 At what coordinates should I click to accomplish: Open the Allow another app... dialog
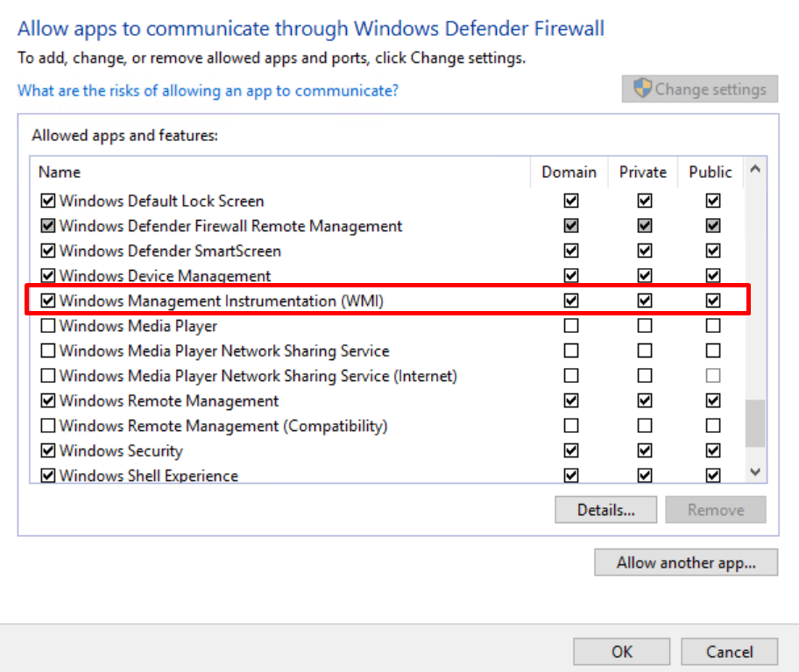click(685, 562)
